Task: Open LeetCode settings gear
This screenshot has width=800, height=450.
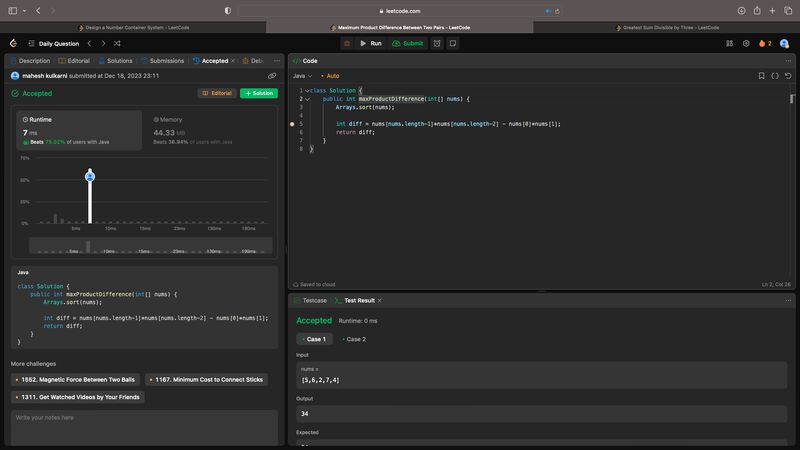Action: pyautogui.click(x=746, y=43)
